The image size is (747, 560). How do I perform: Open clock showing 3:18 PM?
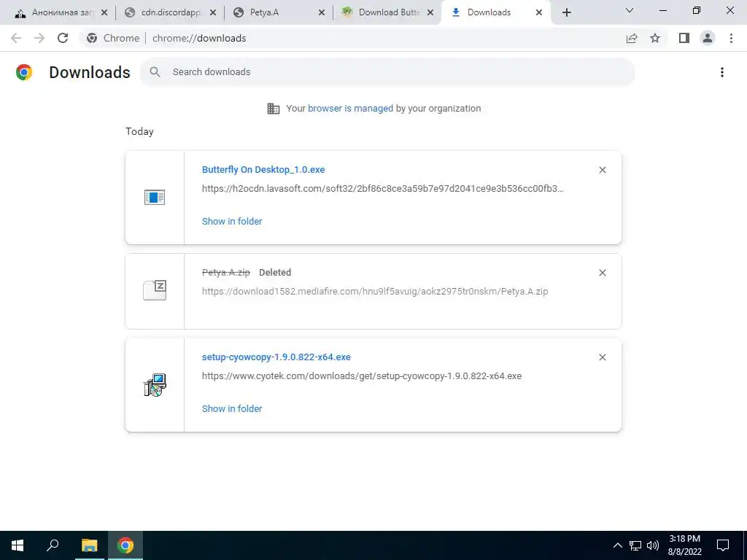click(684, 545)
